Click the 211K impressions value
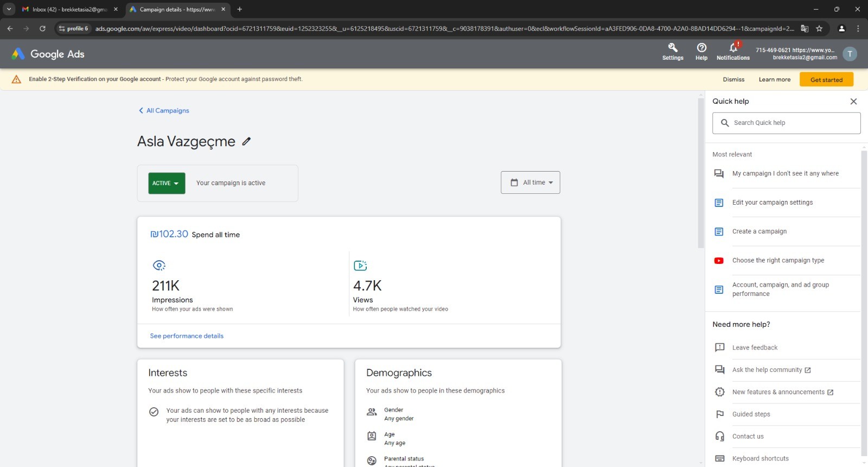The image size is (868, 467). click(x=165, y=286)
